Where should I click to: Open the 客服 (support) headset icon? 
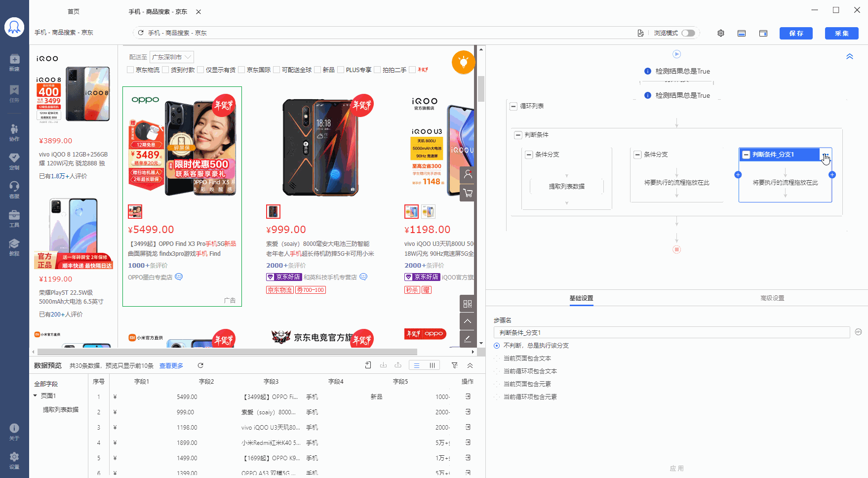point(14,190)
